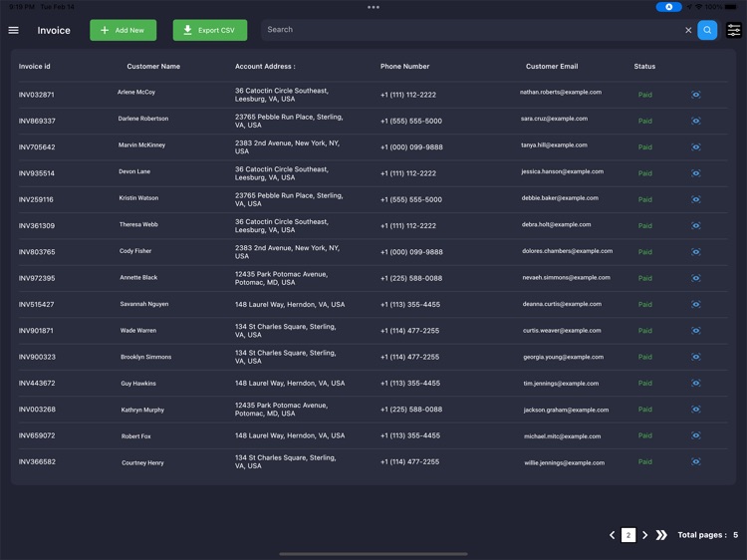This screenshot has width=747, height=560.
Task: Open the filter sliders settings icon
Action: point(734,30)
